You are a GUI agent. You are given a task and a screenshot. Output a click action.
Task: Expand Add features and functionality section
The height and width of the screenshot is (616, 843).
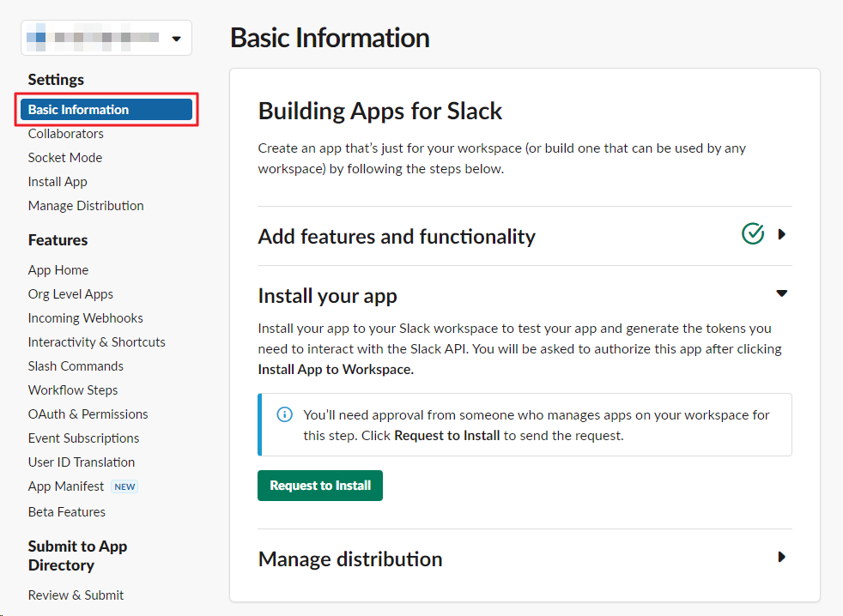click(x=782, y=234)
